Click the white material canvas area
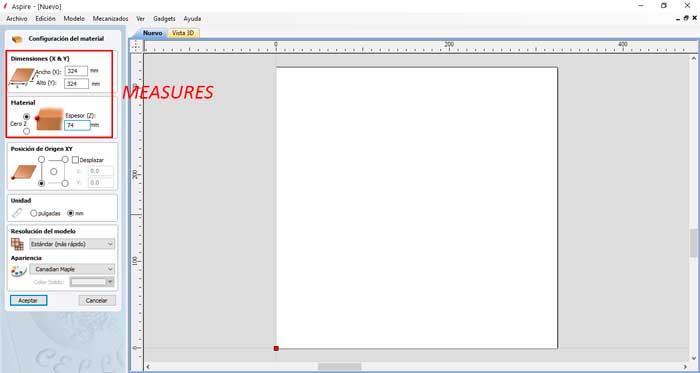Screen dimensions: 700x373 (x=417, y=207)
